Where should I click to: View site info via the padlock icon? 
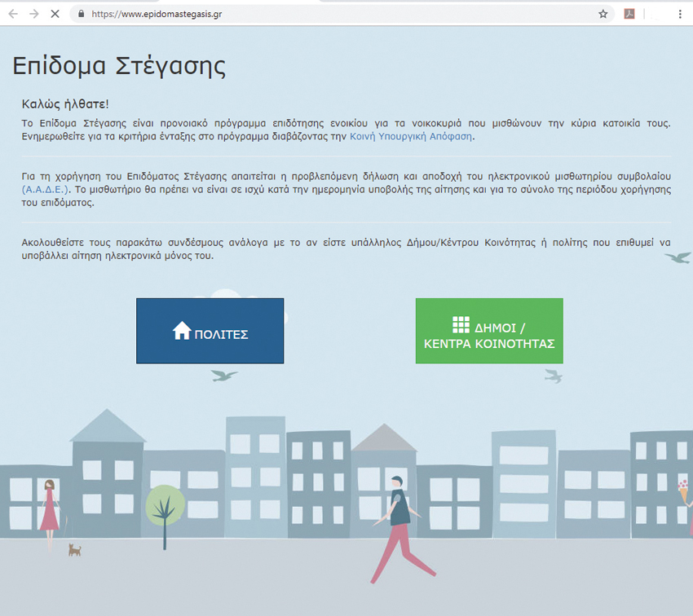[x=80, y=14]
